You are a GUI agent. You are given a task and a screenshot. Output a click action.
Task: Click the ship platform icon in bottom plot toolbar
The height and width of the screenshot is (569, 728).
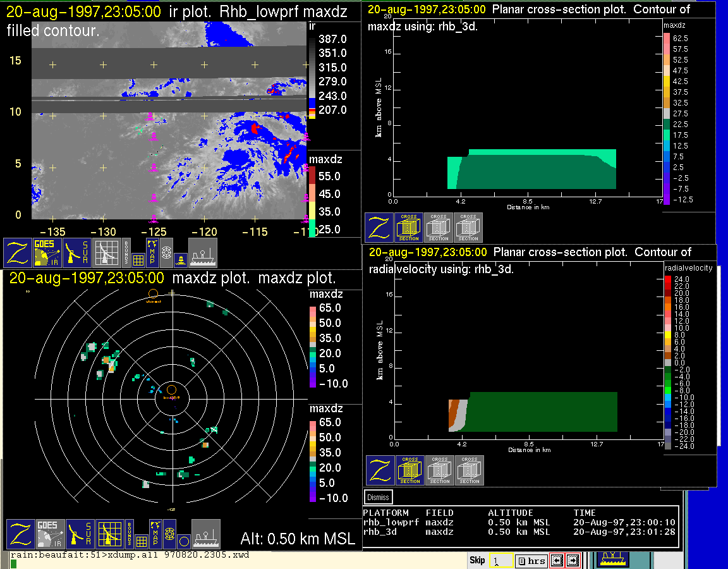coord(205,534)
